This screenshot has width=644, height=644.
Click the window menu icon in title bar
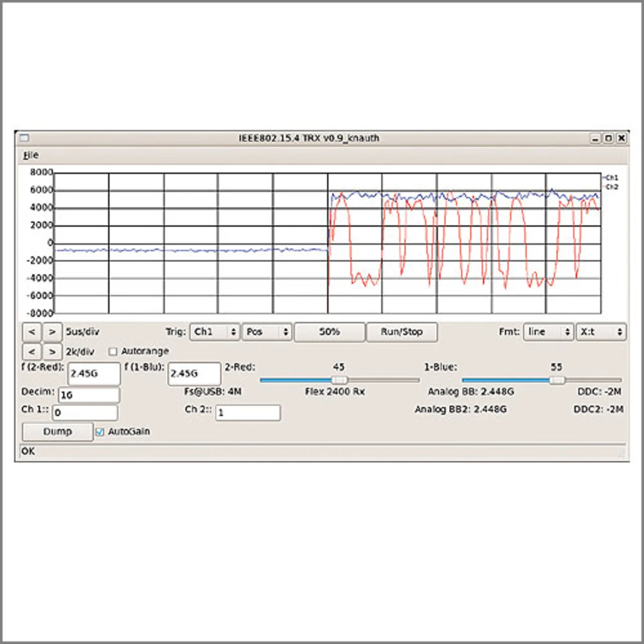(x=24, y=138)
